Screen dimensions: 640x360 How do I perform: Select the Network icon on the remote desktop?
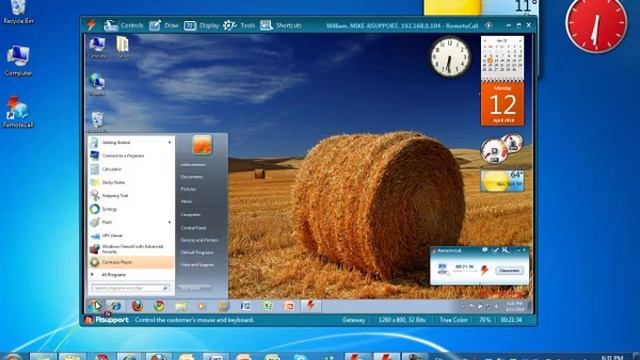pyautogui.click(x=97, y=84)
